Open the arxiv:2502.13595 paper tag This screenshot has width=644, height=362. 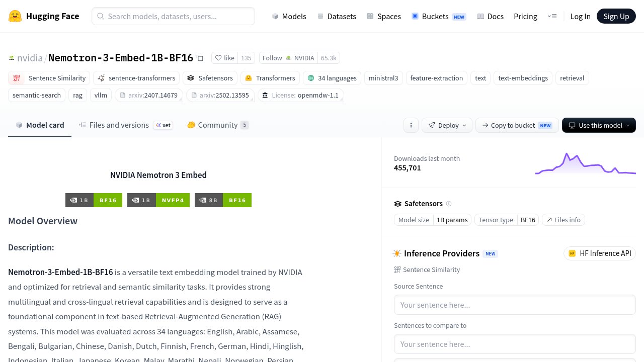coord(220,95)
